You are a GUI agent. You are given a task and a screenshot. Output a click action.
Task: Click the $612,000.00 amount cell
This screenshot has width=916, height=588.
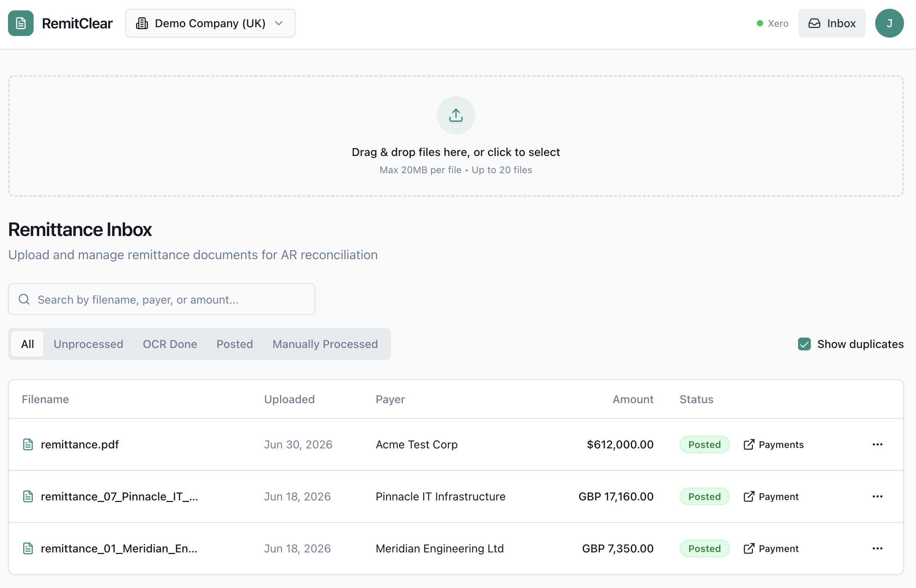click(x=620, y=444)
